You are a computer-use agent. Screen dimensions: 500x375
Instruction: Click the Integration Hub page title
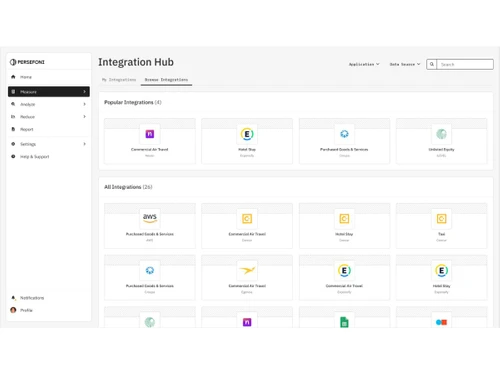pyautogui.click(x=136, y=62)
